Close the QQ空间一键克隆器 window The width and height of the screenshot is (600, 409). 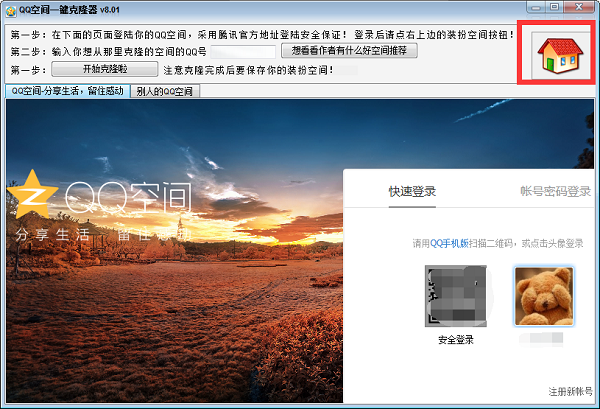pyautogui.click(x=580, y=7)
